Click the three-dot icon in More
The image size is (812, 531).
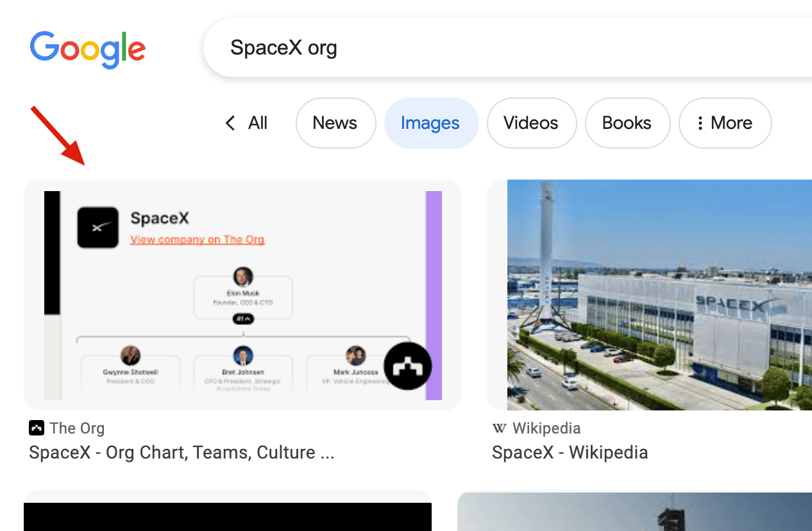coord(700,123)
